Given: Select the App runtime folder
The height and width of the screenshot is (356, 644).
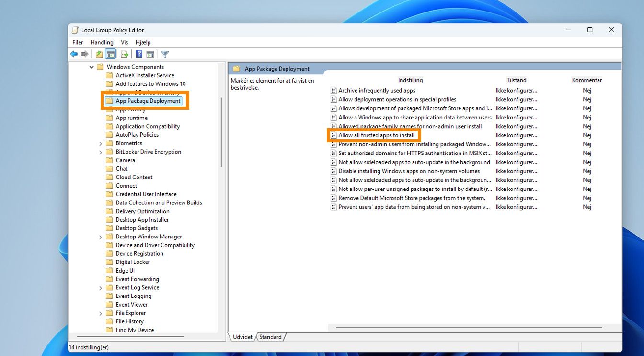Looking at the screenshot, I should coord(132,118).
